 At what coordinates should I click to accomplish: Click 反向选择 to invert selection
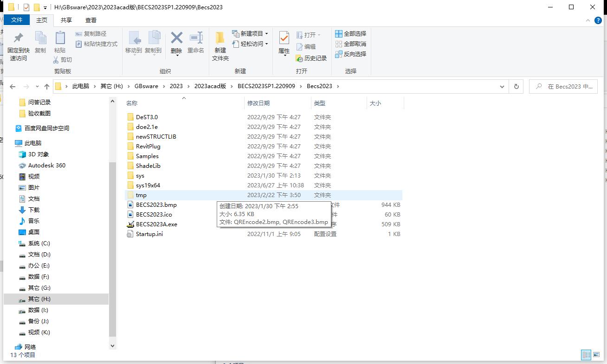tap(351, 54)
